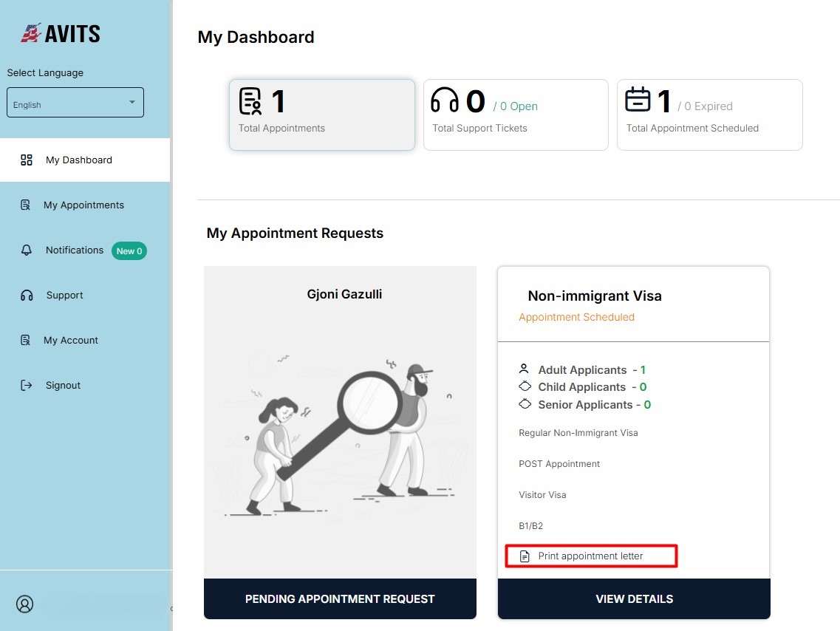Screen dimensions: 840x631
Task: Select My Dashboard in the sidebar
Action: point(79,159)
